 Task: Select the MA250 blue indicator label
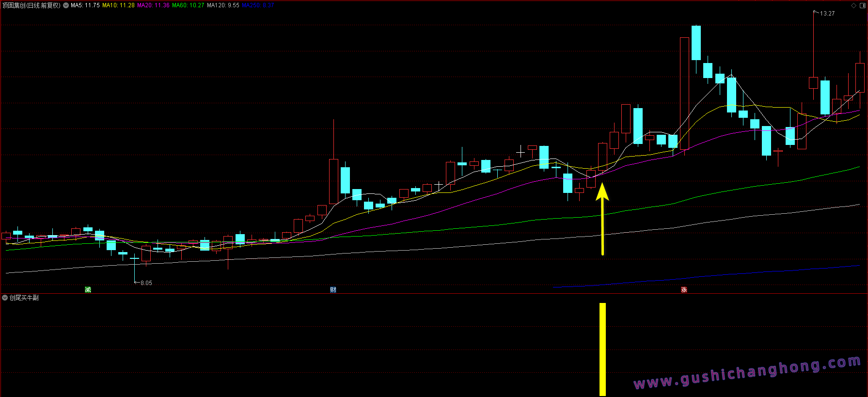tap(258, 5)
